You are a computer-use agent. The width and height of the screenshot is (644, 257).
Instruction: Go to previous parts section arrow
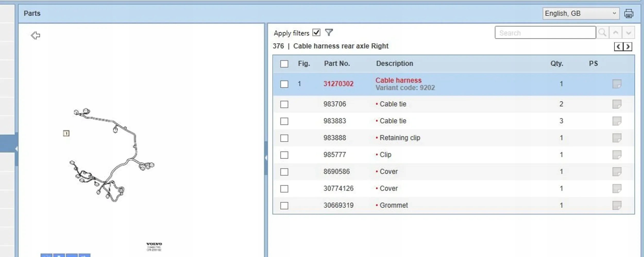point(618,47)
